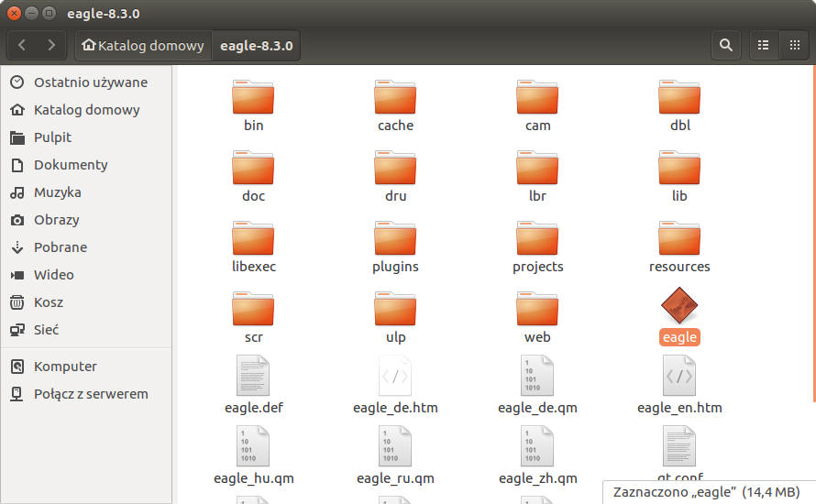
Task: Switch to icon grid view
Action: tap(794, 45)
